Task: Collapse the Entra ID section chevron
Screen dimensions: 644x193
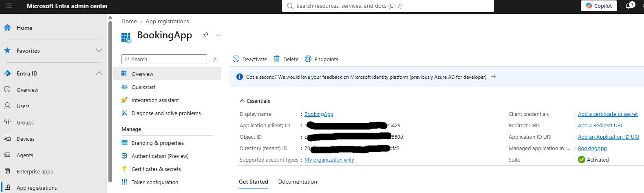Action: [99, 73]
